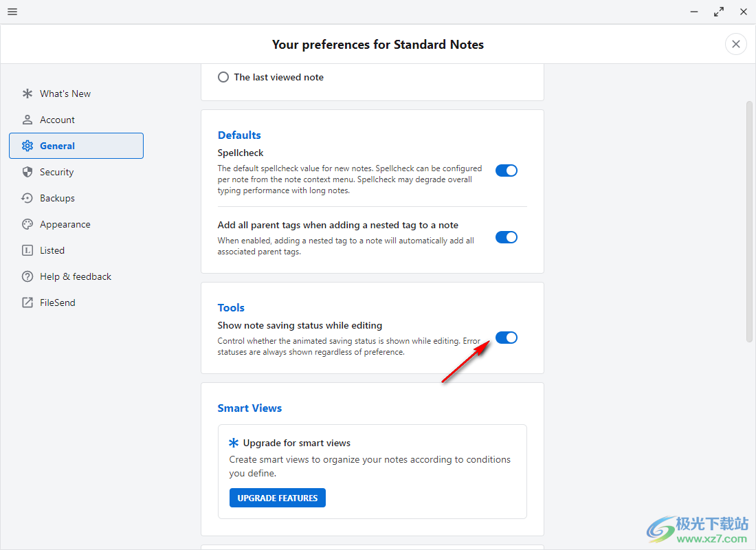Click the 'Tools' section heading
Screen dimensions: 756x550
tap(231, 308)
